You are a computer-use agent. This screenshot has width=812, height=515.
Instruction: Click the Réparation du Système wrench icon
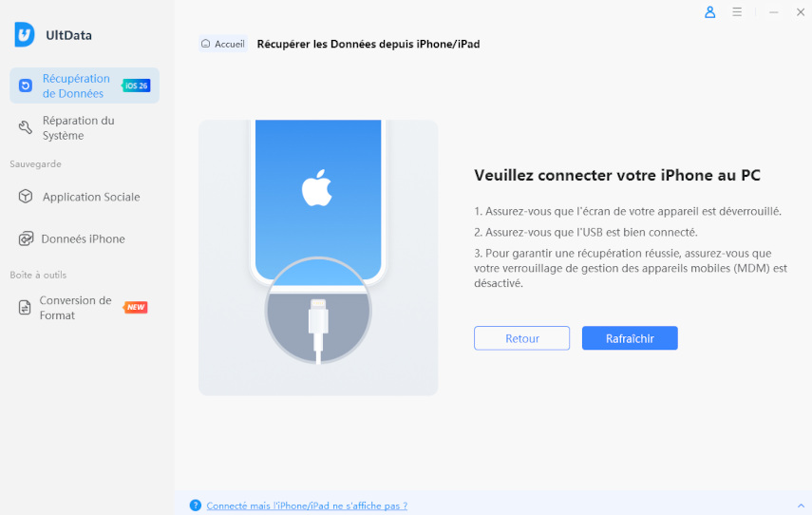click(x=26, y=127)
